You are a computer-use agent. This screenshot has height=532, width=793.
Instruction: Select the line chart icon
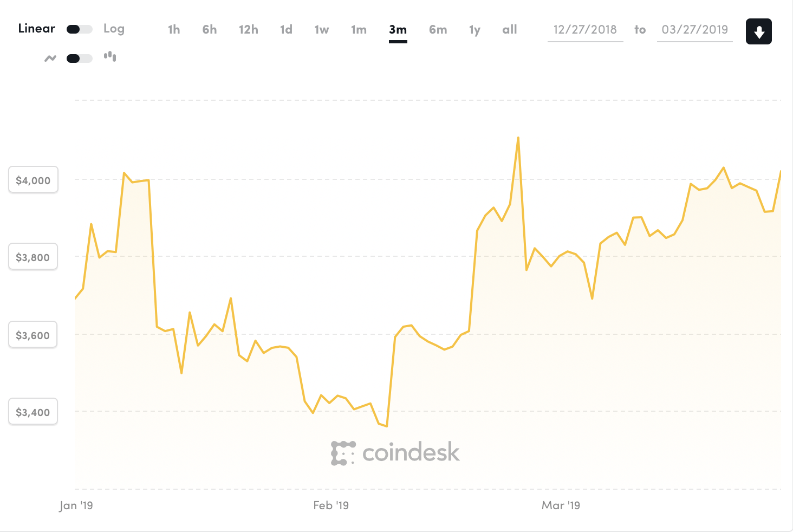pyautogui.click(x=50, y=57)
